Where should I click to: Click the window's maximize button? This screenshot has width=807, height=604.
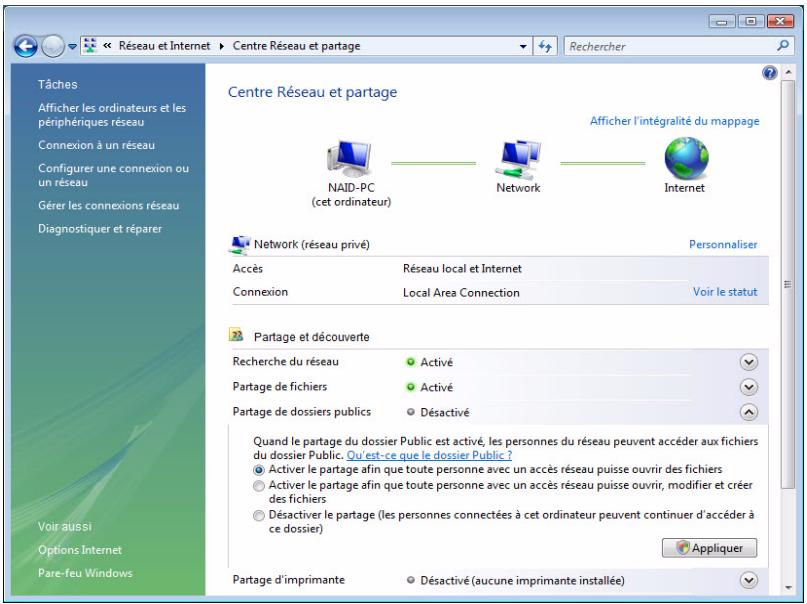751,21
